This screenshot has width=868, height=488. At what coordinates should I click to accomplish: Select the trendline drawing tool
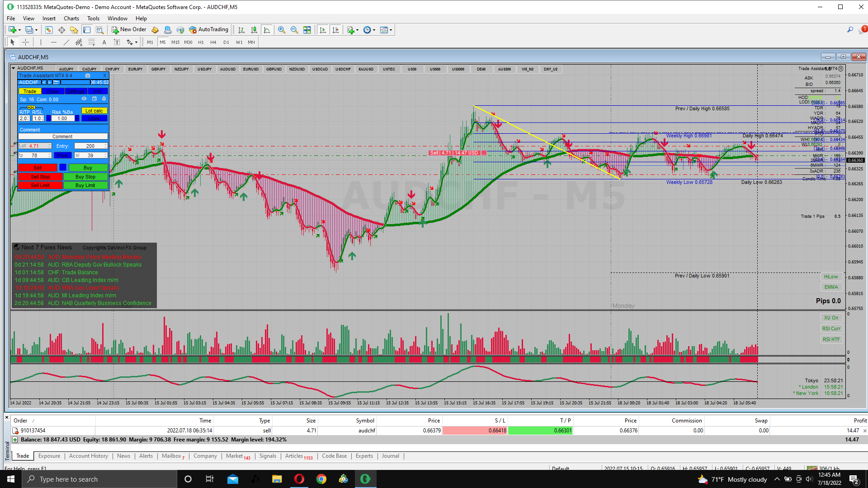click(x=66, y=42)
